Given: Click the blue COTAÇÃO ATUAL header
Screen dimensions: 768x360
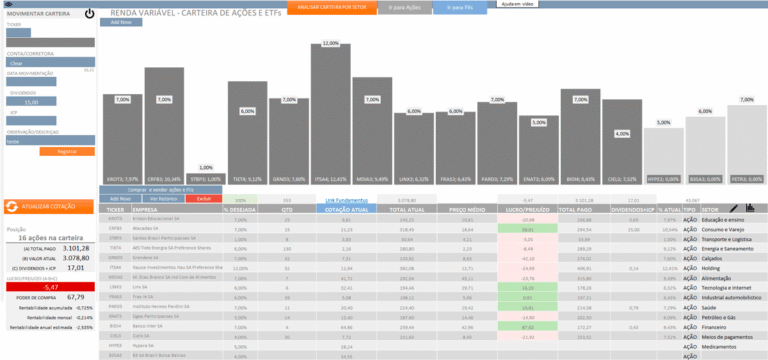Looking at the screenshot, I should point(346,209).
